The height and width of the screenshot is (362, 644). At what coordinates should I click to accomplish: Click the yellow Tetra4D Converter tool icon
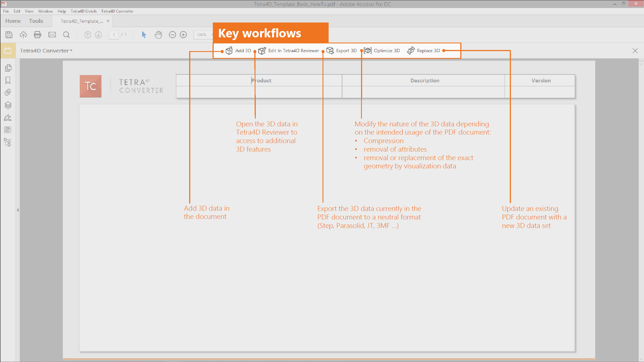click(8, 51)
